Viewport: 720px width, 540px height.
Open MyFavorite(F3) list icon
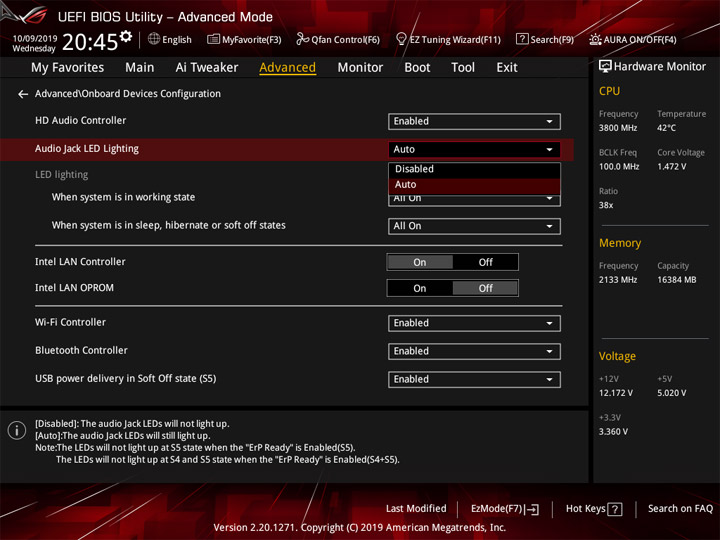click(x=213, y=39)
